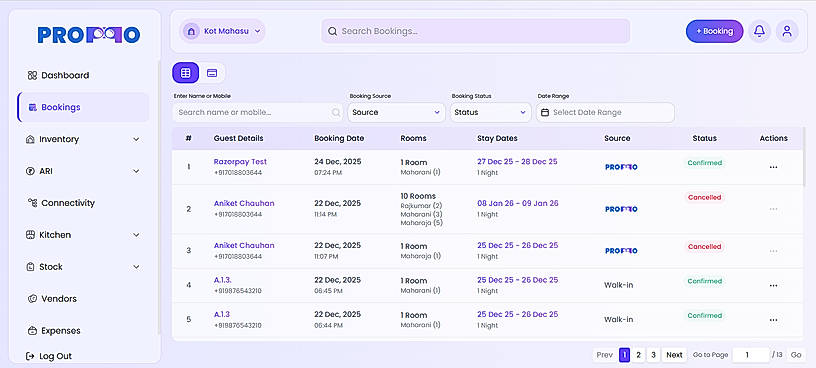Open the Booking Source dropdown
This screenshot has height=368, width=816.
tap(396, 112)
